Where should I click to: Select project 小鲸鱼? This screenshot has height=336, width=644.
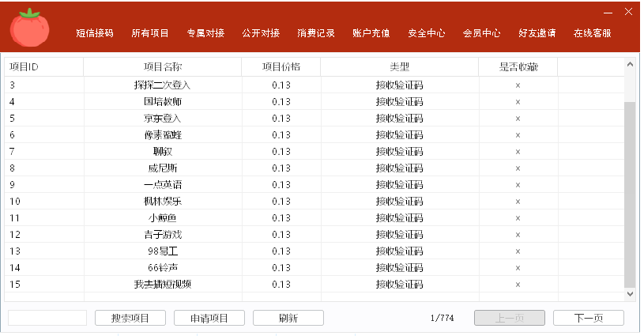(163, 217)
